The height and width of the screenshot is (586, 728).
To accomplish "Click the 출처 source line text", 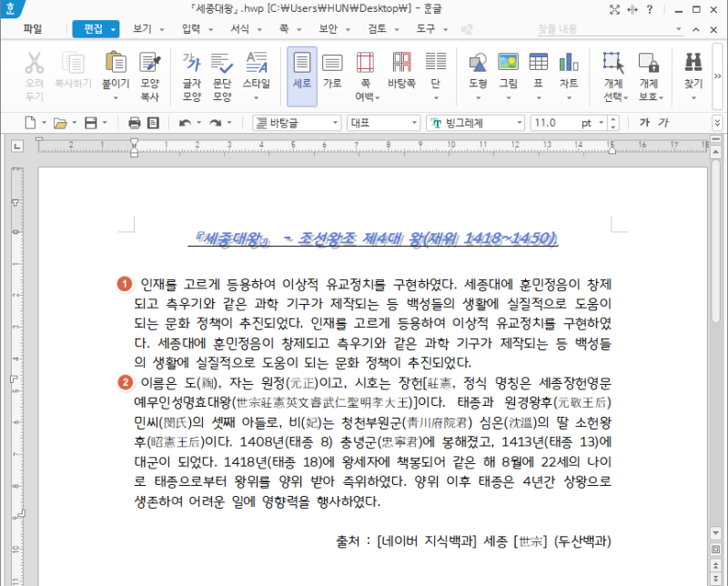I will pyautogui.click(x=473, y=541).
